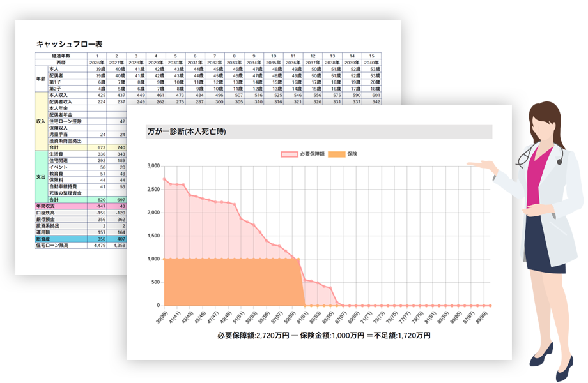Viewport: 588px width, 383px height.
Task: Click the 生活費 row label
Action: 59,154
